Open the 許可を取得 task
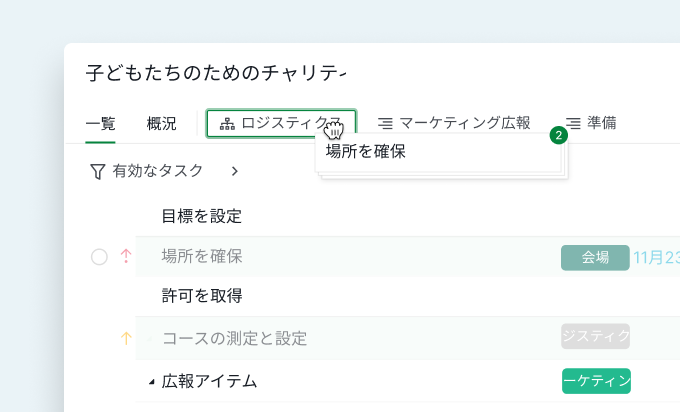680x412 pixels. tap(201, 296)
